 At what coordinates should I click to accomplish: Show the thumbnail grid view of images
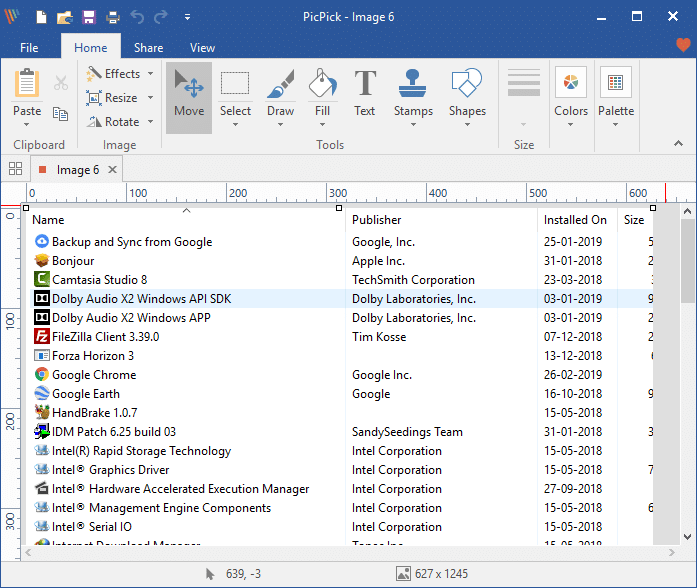click(15, 169)
